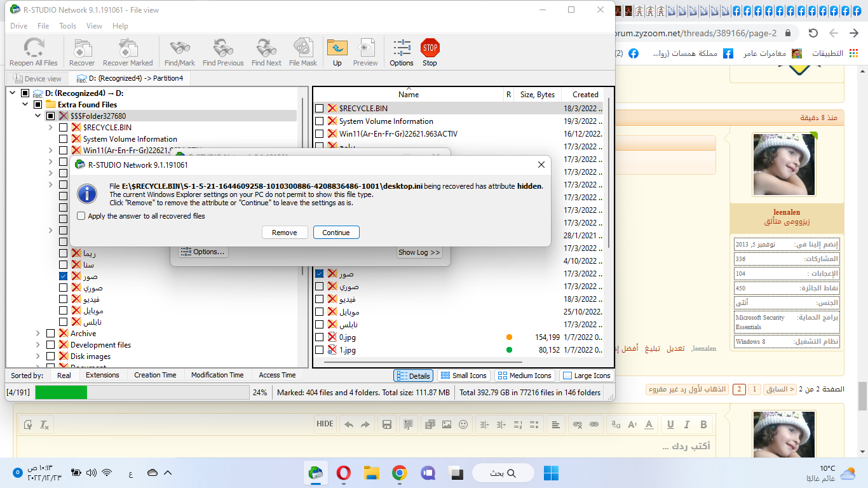Insert smiley via forum editor icon
The image size is (868, 488).
coord(464,424)
